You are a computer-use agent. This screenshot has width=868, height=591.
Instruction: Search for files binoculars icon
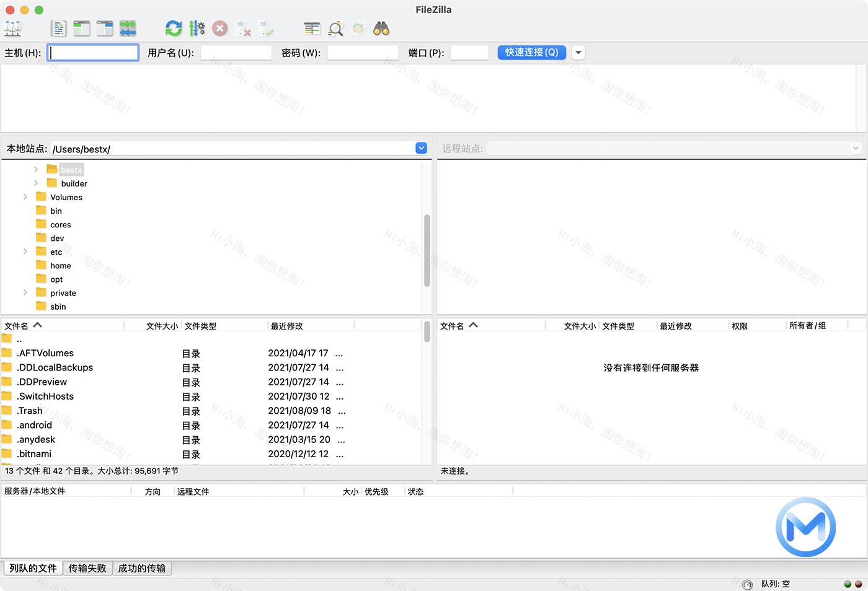pyautogui.click(x=381, y=28)
